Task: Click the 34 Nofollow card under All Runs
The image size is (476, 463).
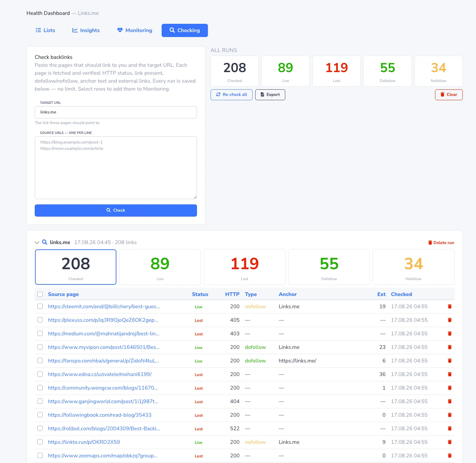Action: point(439,71)
